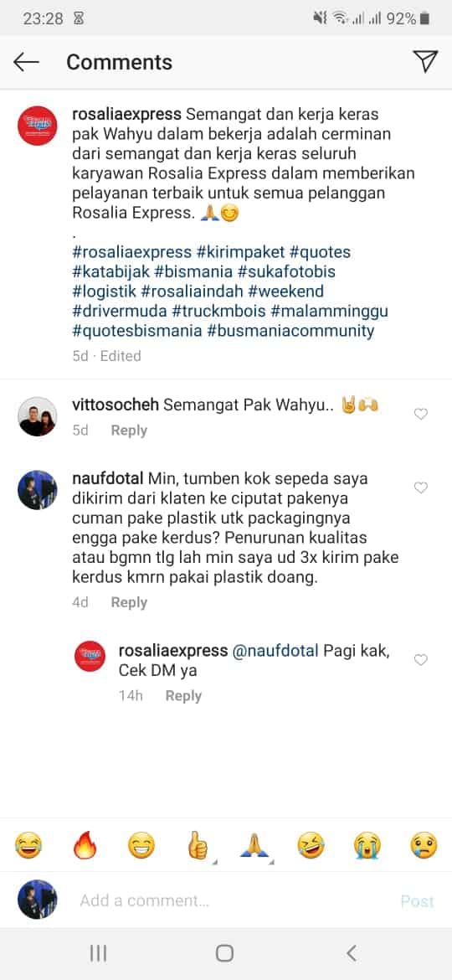Reply to naufdotal's comment
The height and width of the screenshot is (980, 452).
(x=129, y=602)
